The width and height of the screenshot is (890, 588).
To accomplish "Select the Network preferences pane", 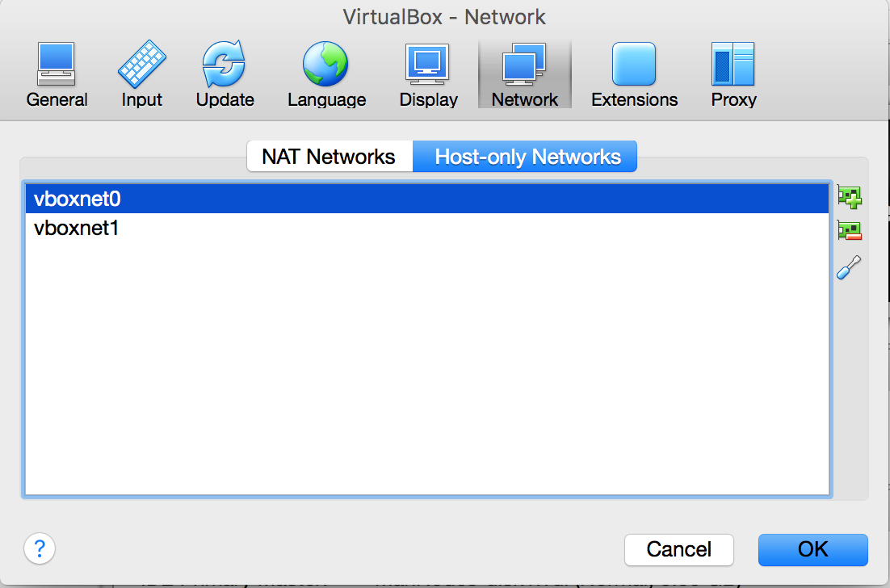I will [x=524, y=74].
